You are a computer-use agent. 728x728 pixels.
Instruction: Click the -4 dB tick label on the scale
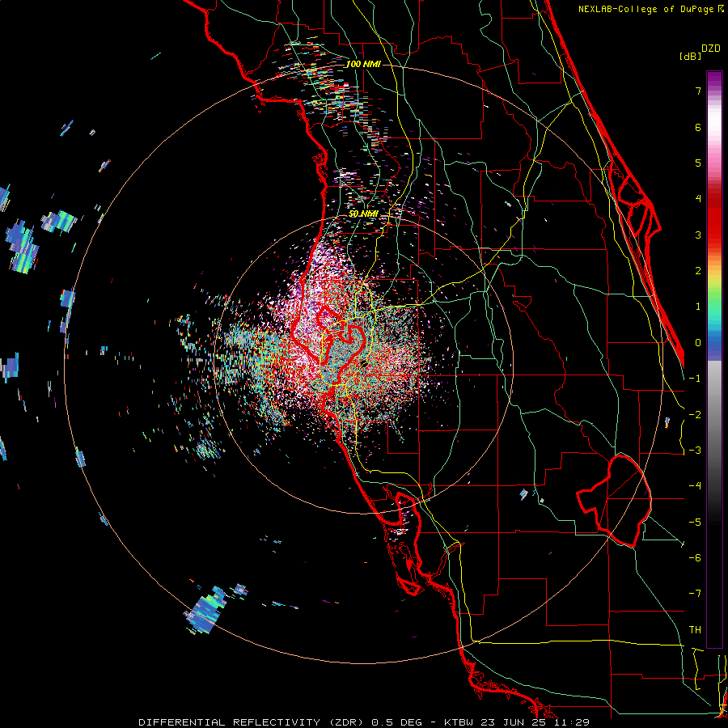[x=695, y=486]
